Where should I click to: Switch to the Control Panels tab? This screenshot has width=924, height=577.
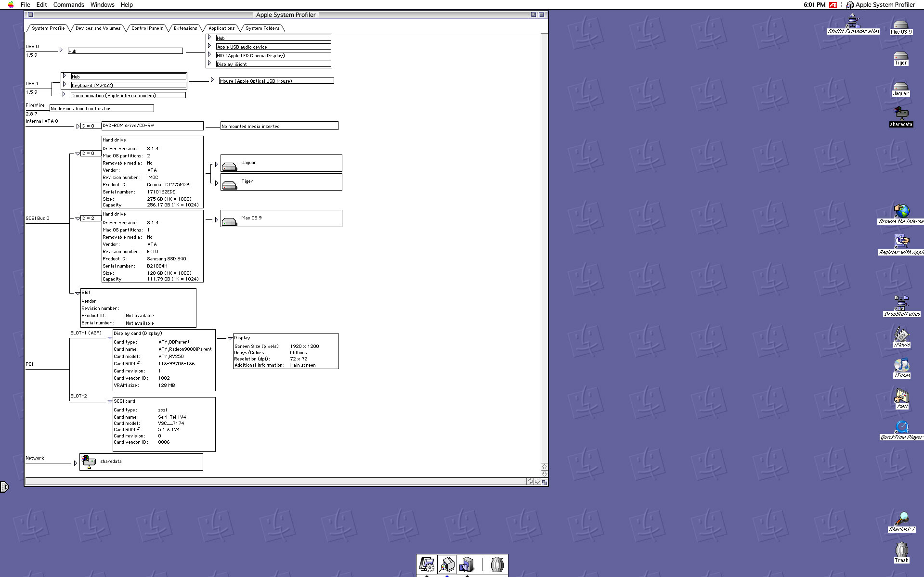(147, 28)
